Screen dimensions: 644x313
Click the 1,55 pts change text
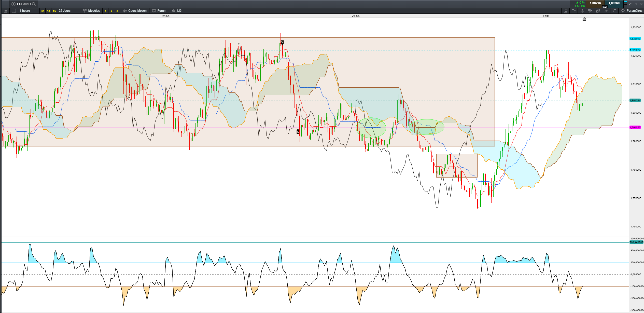[580, 6]
